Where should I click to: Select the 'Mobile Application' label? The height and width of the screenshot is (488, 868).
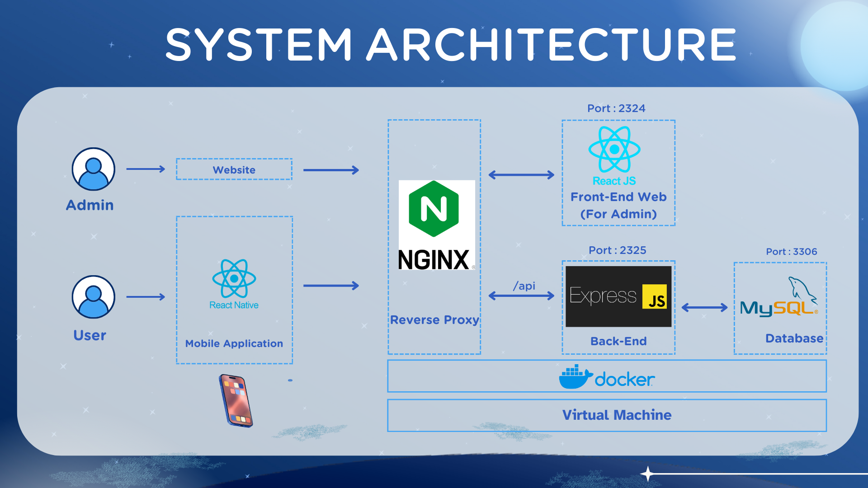coord(234,344)
